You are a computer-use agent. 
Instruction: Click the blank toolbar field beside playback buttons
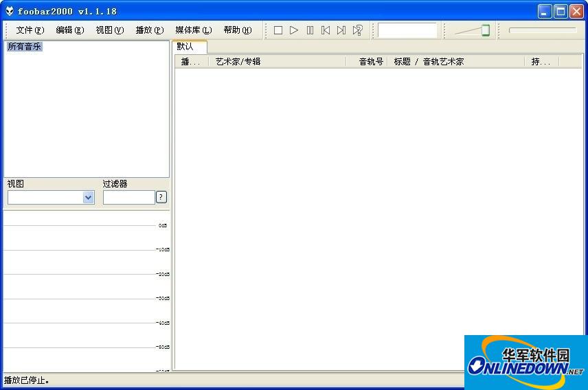coord(407,30)
